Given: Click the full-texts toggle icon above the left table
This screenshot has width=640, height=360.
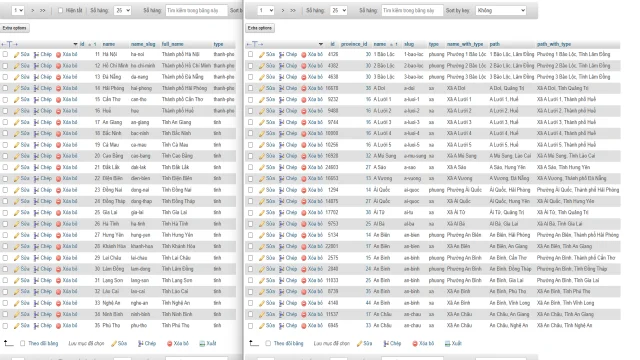Looking at the screenshot, I should (9, 44).
